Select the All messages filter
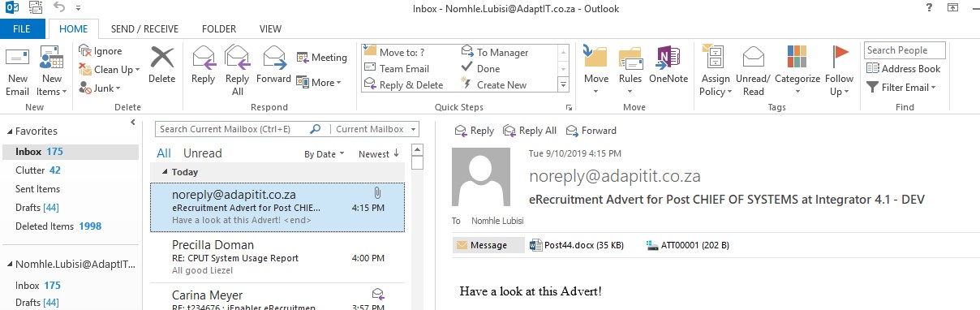980x310 pixels. click(x=164, y=153)
